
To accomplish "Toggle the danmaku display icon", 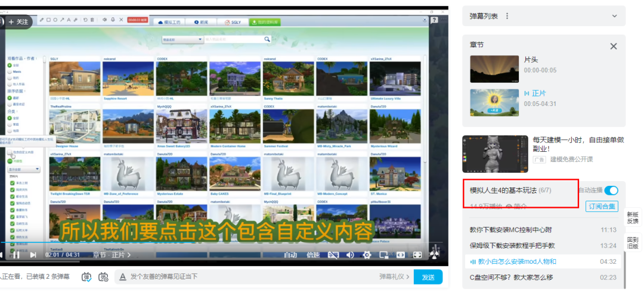I will coord(86,277).
